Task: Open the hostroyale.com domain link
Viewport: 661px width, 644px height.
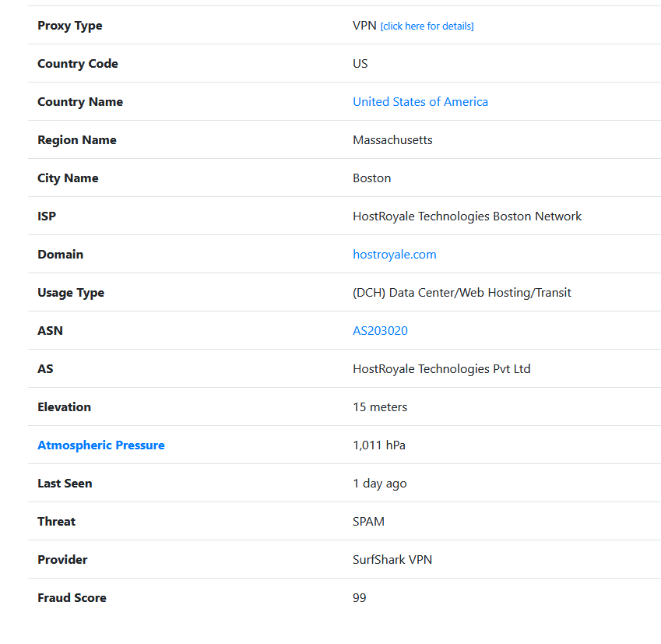Action: (x=395, y=255)
